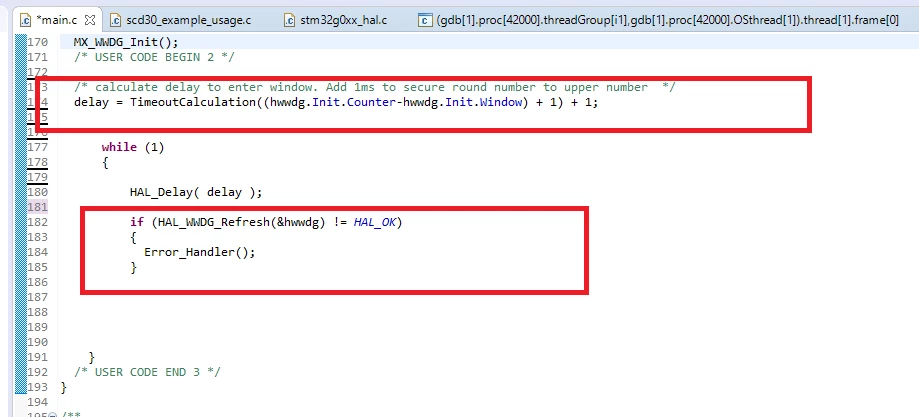The width and height of the screenshot is (919, 417).
Task: Click line number 192 in the gutter
Action: point(38,372)
